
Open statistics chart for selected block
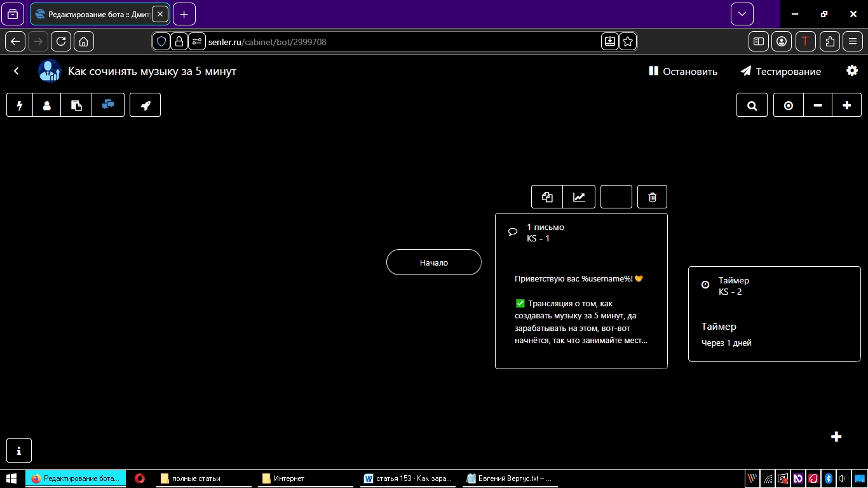coord(579,197)
